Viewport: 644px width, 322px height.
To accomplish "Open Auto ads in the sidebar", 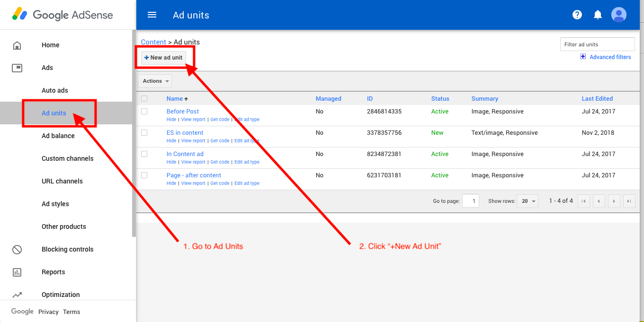I will coord(55,90).
